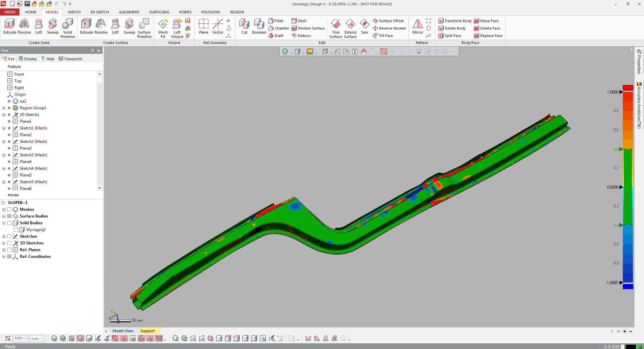Switch to the SURFACING ribbon tab
The image size is (644, 349).
click(159, 12)
